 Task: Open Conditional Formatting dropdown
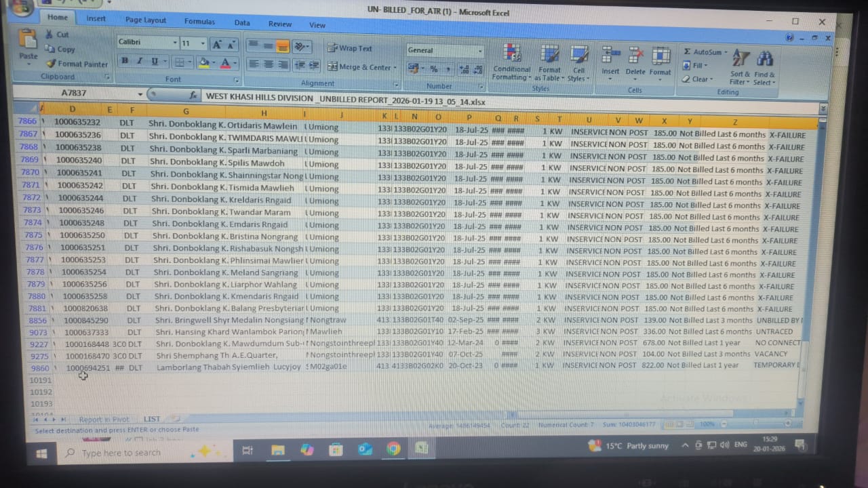511,62
